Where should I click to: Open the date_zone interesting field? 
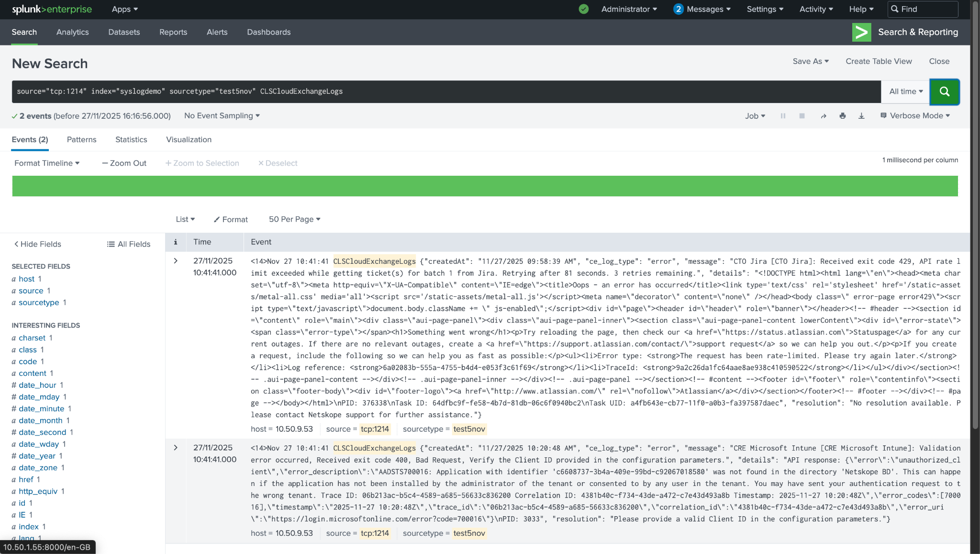click(38, 468)
